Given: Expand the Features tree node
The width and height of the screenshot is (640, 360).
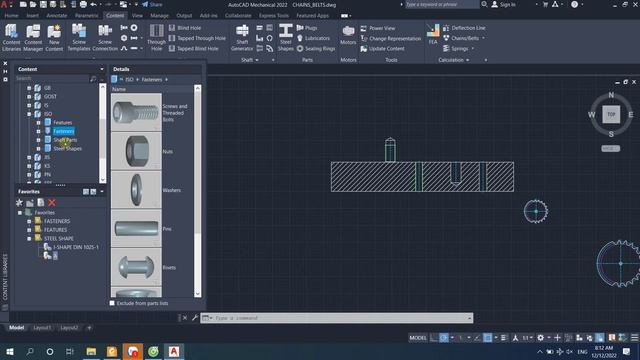Looking at the screenshot, I should coord(38,122).
